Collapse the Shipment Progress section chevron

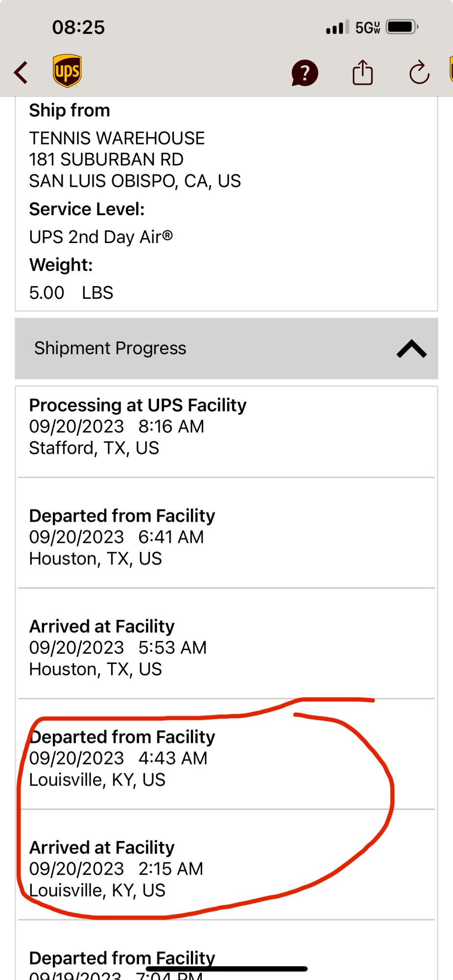pos(411,349)
